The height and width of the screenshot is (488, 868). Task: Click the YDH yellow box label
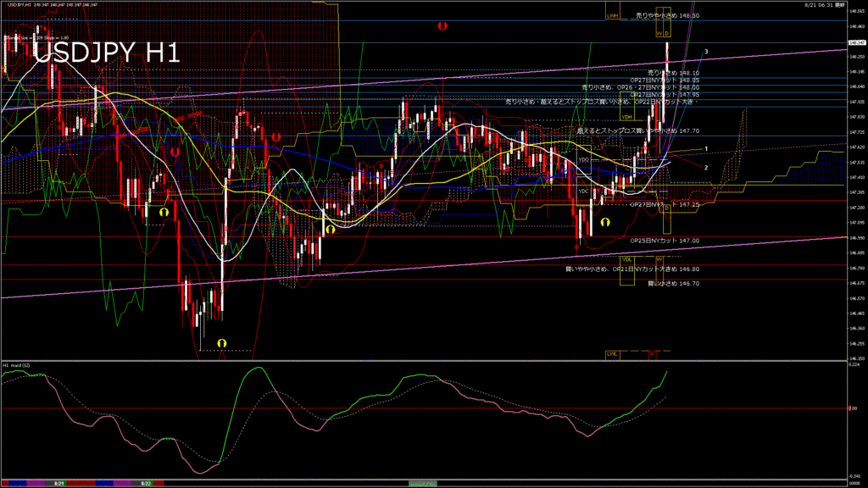627,117
